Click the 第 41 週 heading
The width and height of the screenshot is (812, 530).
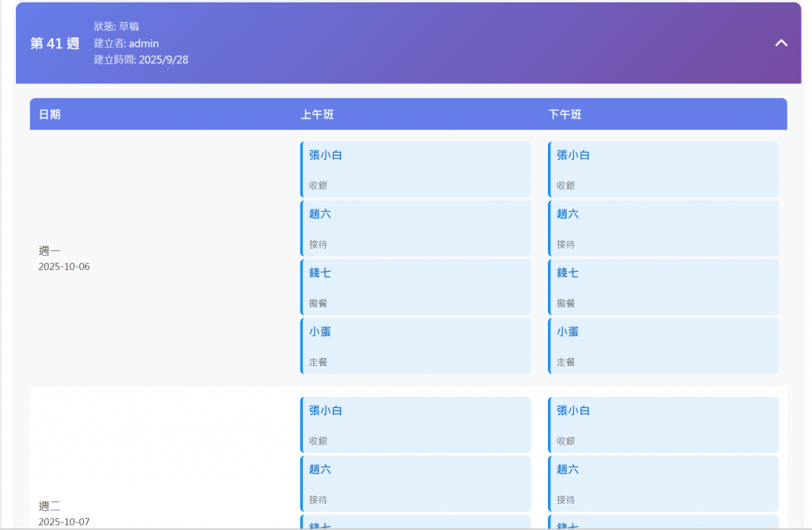click(55, 44)
